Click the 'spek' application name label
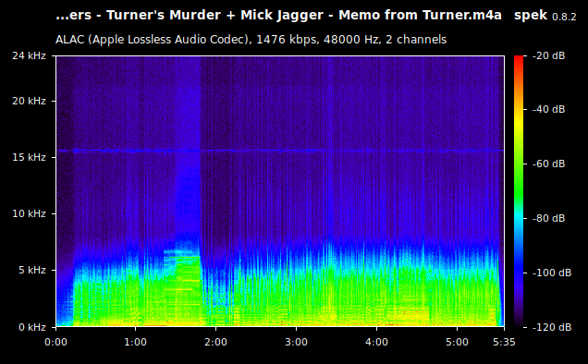 pyautogui.click(x=531, y=16)
